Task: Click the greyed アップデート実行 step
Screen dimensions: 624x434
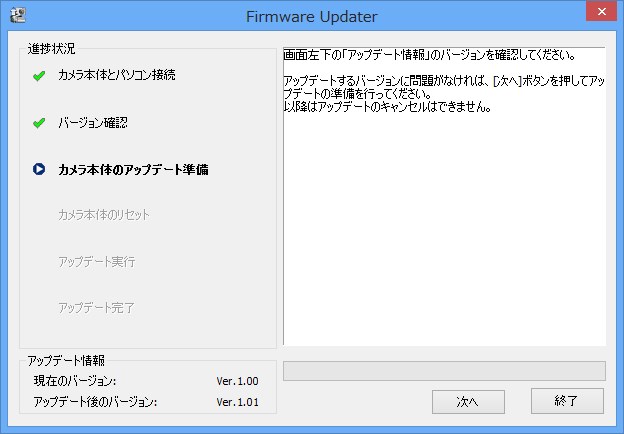Action: pos(96,261)
